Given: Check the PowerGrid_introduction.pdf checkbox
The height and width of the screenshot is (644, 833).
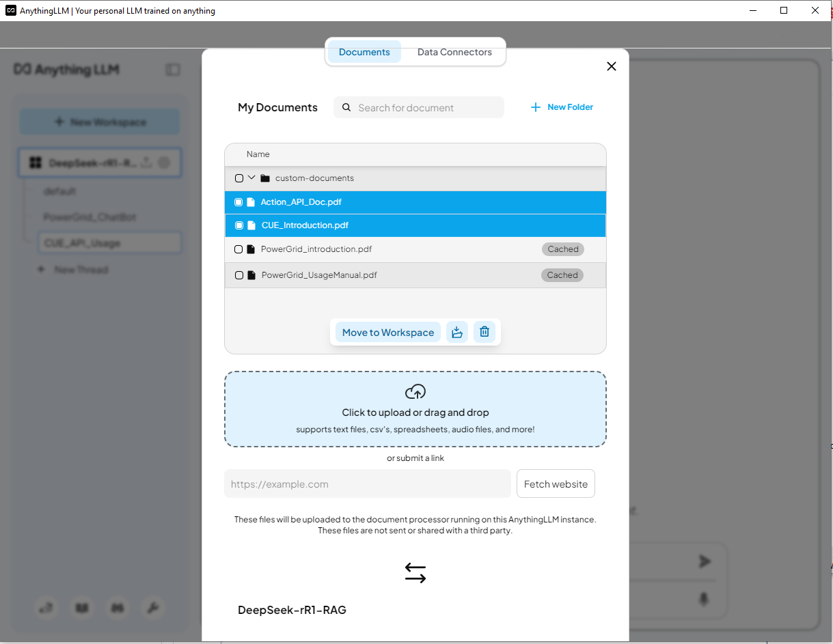Looking at the screenshot, I should tap(238, 249).
